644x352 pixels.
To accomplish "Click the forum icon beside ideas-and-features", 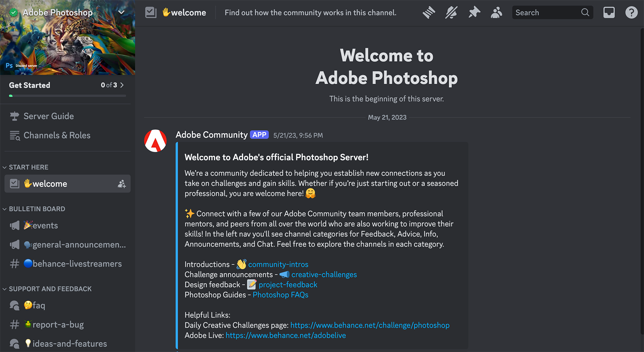I will tap(14, 344).
